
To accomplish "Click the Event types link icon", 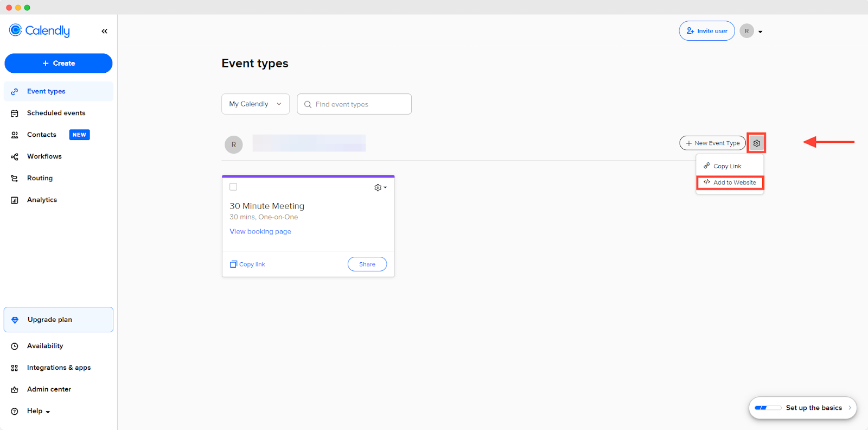I will 15,92.
